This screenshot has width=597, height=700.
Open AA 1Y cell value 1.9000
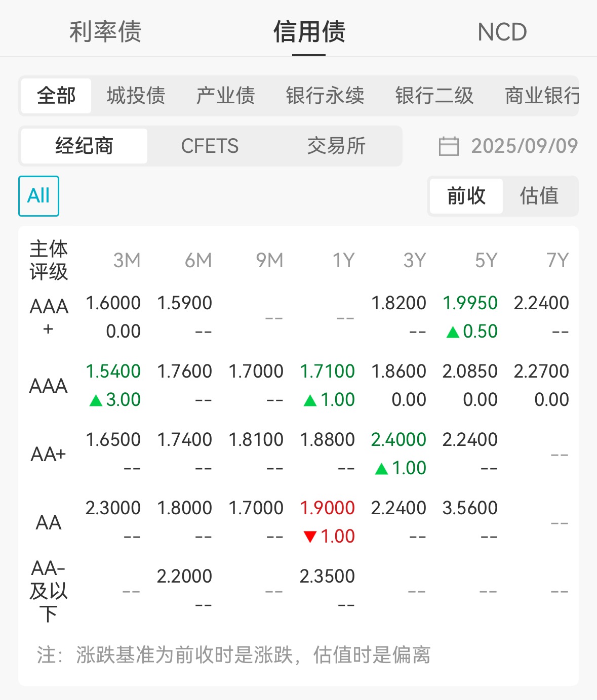click(x=328, y=508)
